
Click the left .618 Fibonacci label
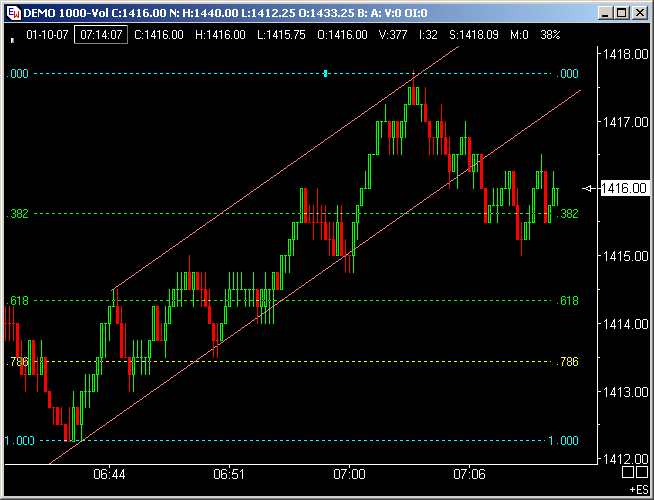click(x=18, y=301)
